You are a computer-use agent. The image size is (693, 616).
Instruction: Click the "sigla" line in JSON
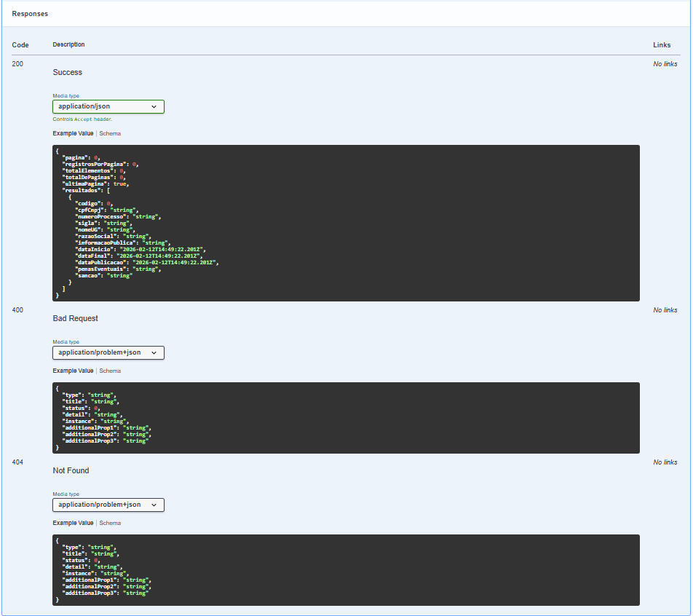click(x=103, y=224)
